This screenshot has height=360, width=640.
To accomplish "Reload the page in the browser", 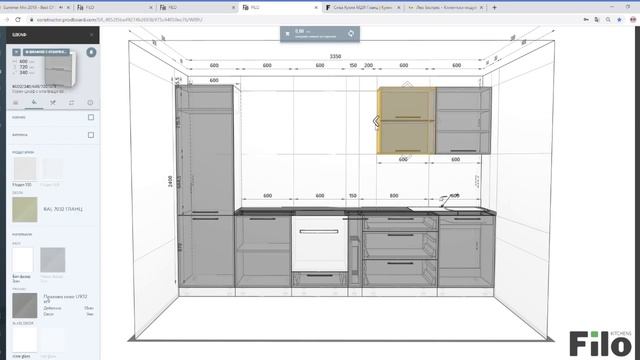I will pos(18,20).
